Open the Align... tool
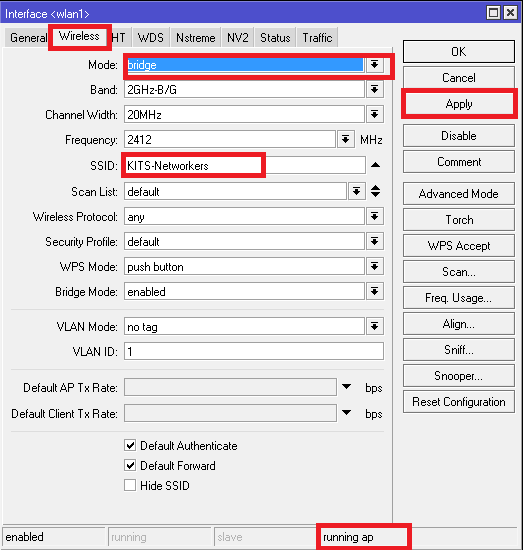 point(459,323)
